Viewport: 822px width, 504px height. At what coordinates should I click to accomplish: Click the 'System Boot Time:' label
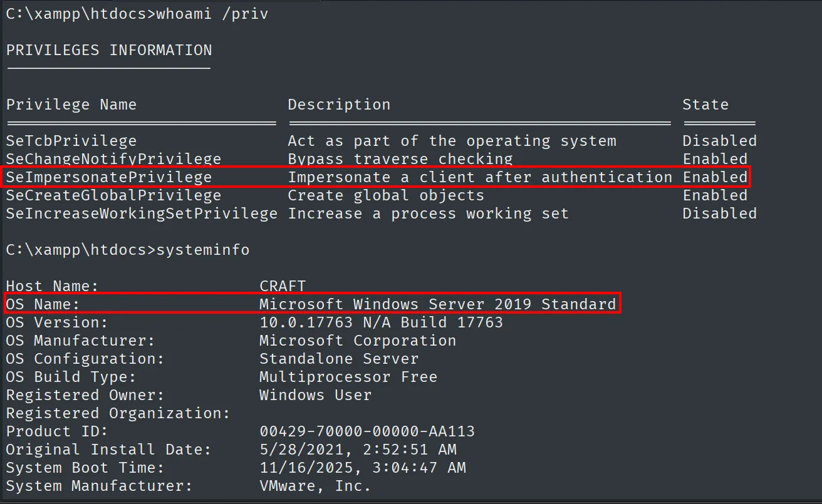85,468
